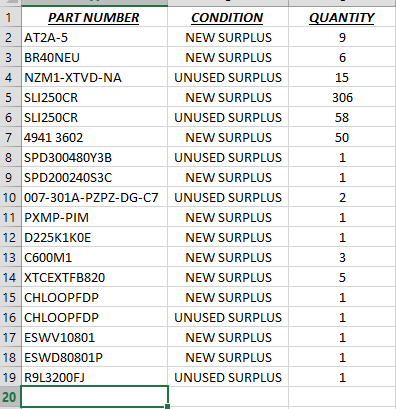Click the D225K1K0E cell
Screen dimensions: 396x409
point(94,237)
